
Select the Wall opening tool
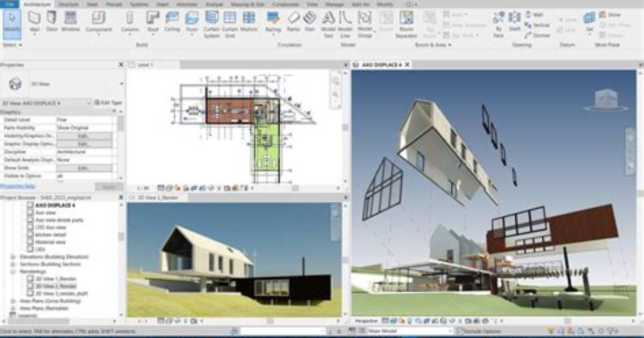[534, 15]
